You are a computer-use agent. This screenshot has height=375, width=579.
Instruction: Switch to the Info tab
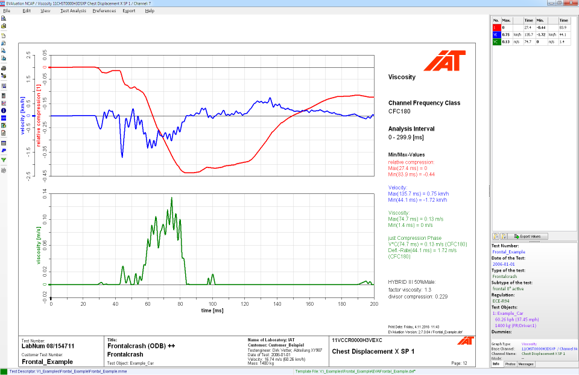497,364
